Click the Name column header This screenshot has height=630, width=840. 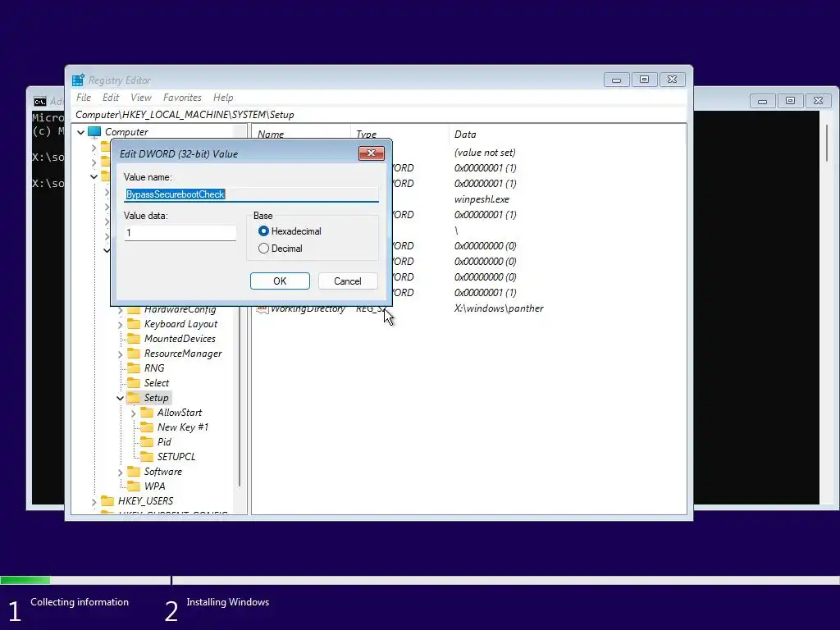271,134
